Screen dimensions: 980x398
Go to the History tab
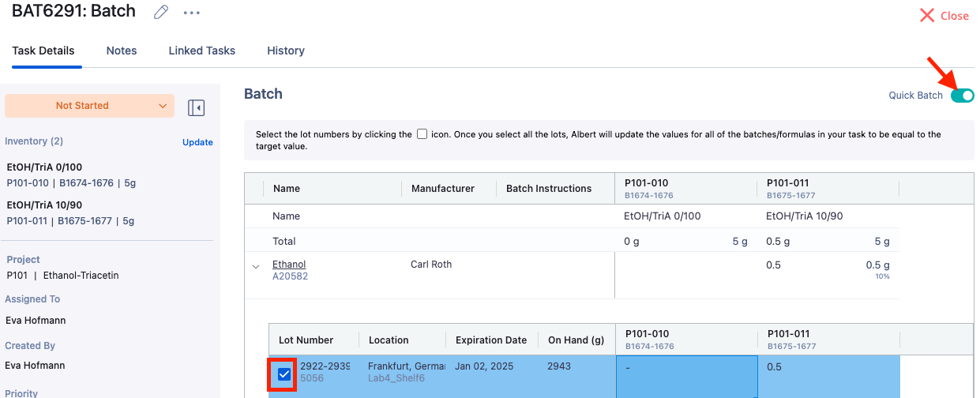285,51
